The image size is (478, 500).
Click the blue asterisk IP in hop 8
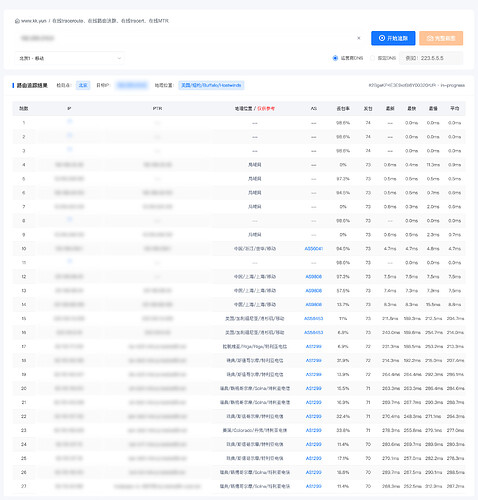[69, 219]
